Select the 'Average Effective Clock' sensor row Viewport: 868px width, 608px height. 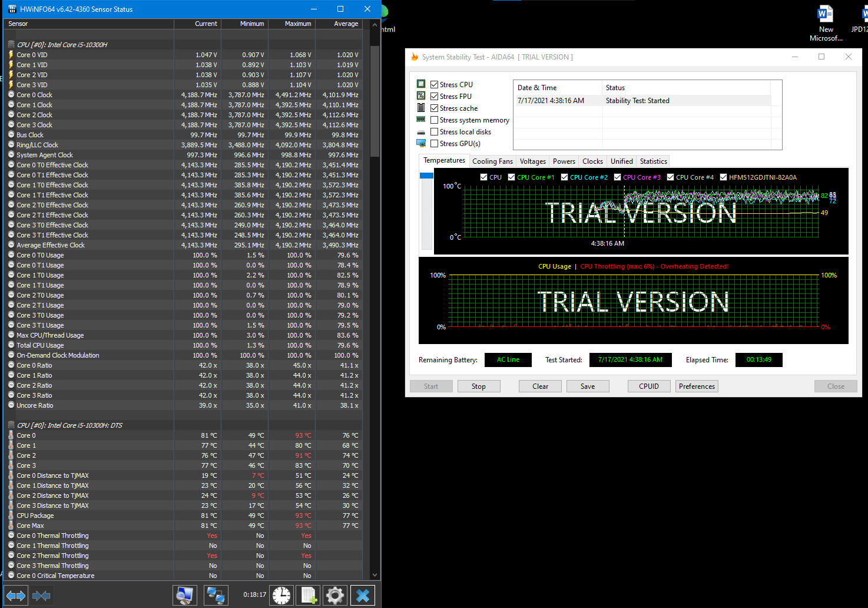pyautogui.click(x=184, y=245)
